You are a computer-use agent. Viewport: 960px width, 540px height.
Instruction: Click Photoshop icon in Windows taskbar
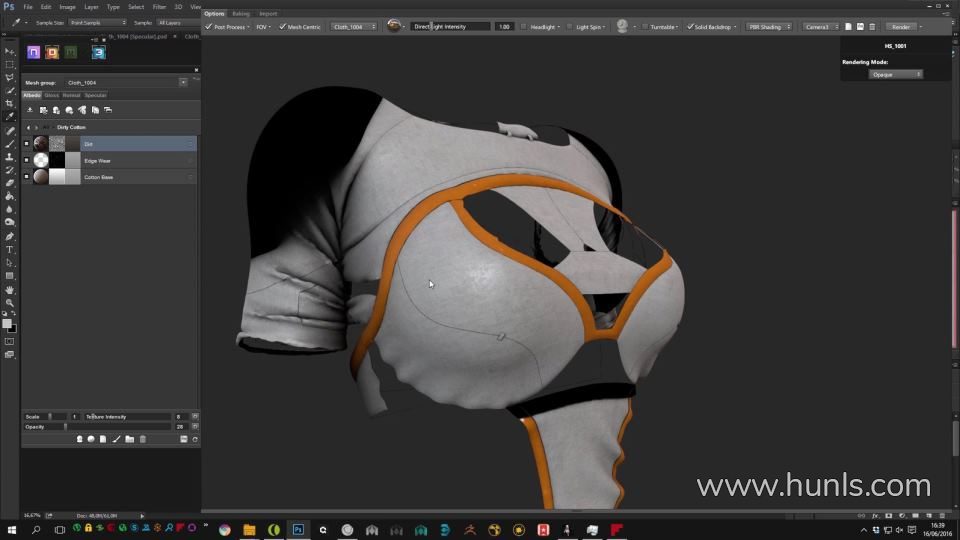click(298, 530)
